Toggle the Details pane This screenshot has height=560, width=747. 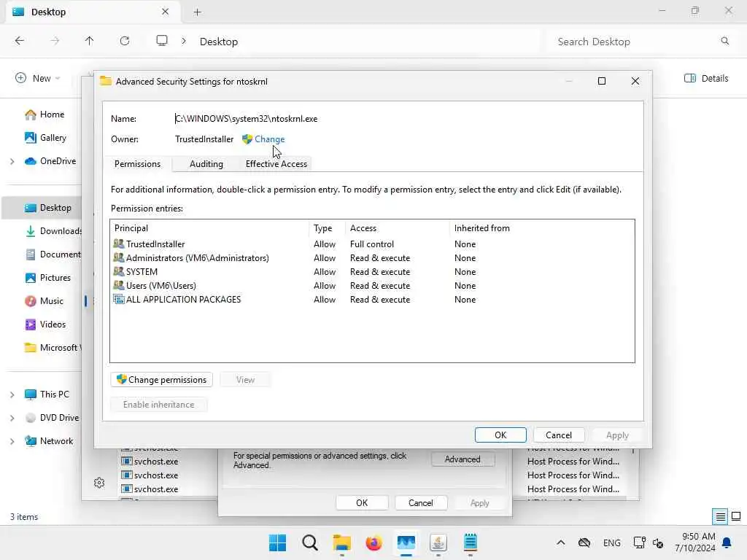coord(706,78)
